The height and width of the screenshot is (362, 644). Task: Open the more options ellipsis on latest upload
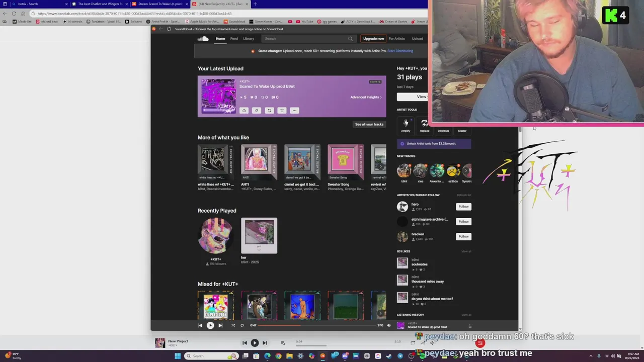coord(295,111)
